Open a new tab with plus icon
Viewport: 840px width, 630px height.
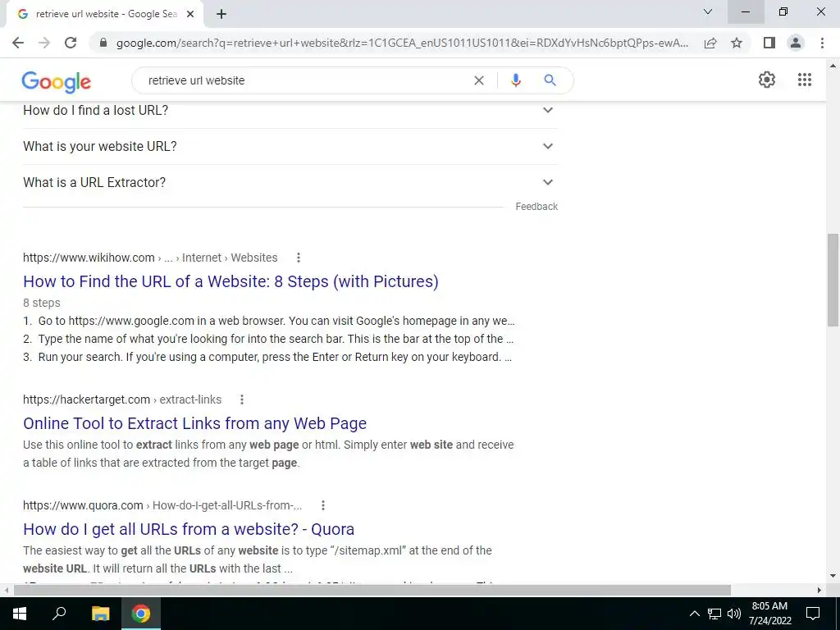point(221,14)
